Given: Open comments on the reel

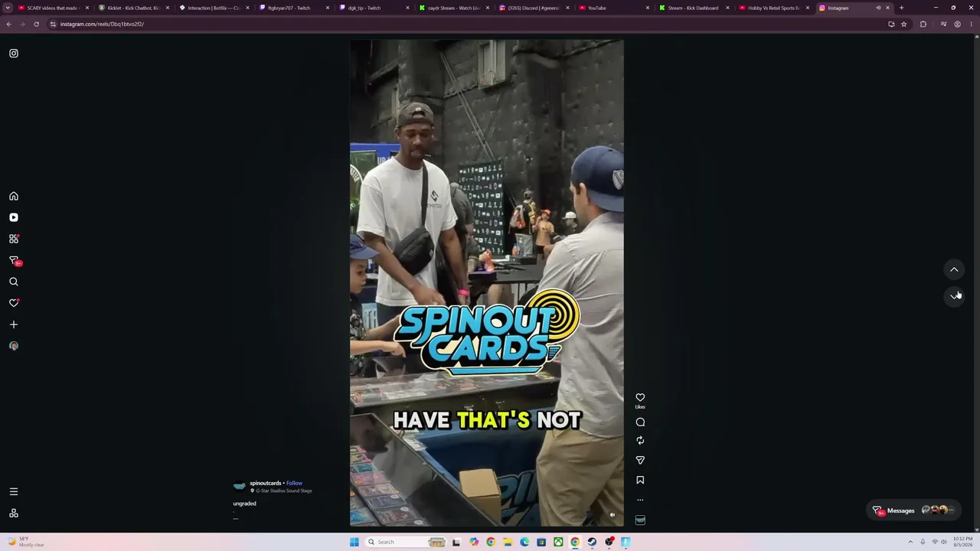Looking at the screenshot, I should (x=640, y=422).
